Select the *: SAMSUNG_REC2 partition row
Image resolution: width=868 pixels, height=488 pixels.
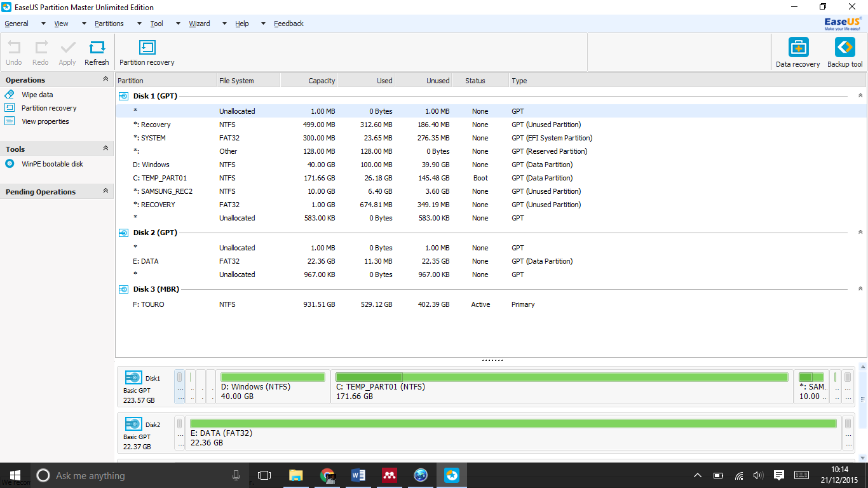[491, 191]
